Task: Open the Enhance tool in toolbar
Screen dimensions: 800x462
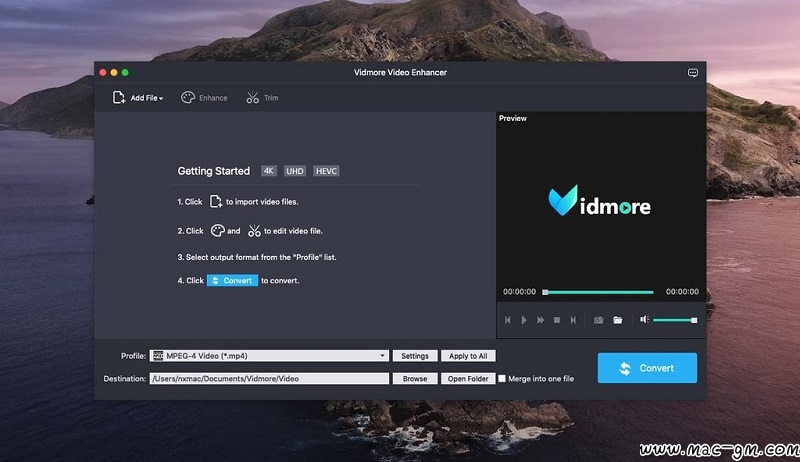Action: (204, 97)
